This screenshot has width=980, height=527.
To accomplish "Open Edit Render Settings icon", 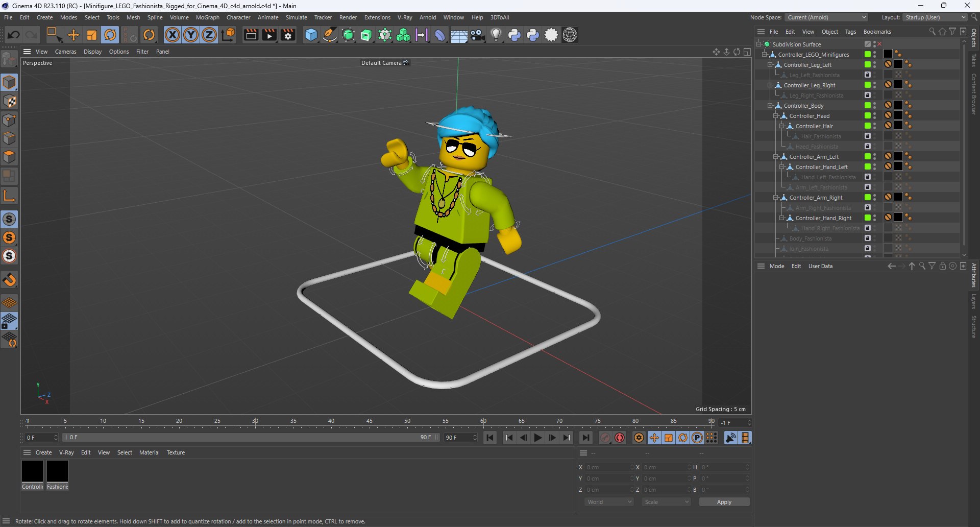I will pyautogui.click(x=288, y=35).
